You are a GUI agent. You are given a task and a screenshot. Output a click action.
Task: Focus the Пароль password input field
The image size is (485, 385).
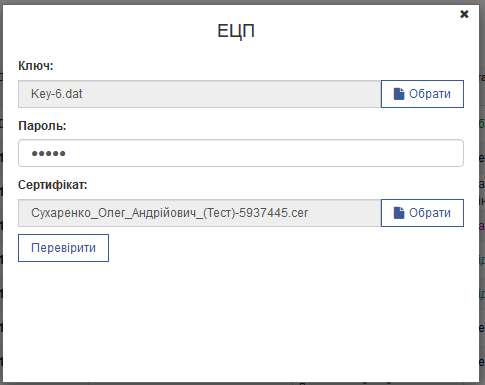241,153
